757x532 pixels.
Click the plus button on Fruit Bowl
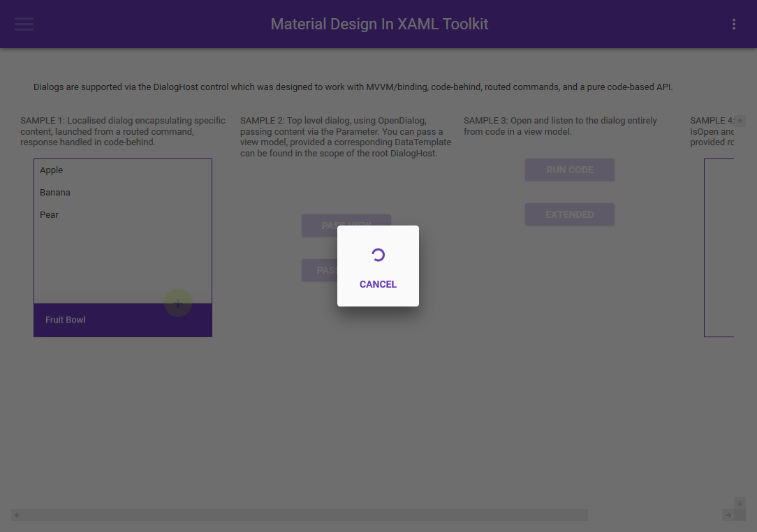point(177,303)
